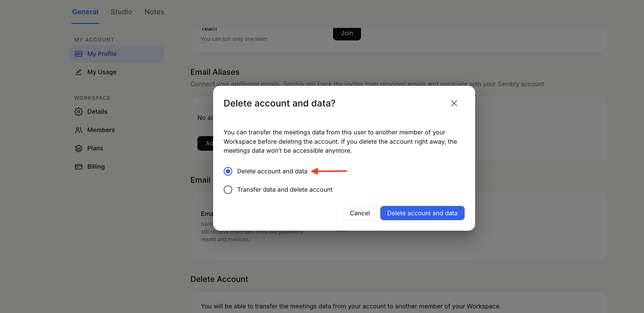This screenshot has height=313, width=644.
Task: Open the Plans label in sidebar
Action: pyautogui.click(x=95, y=148)
